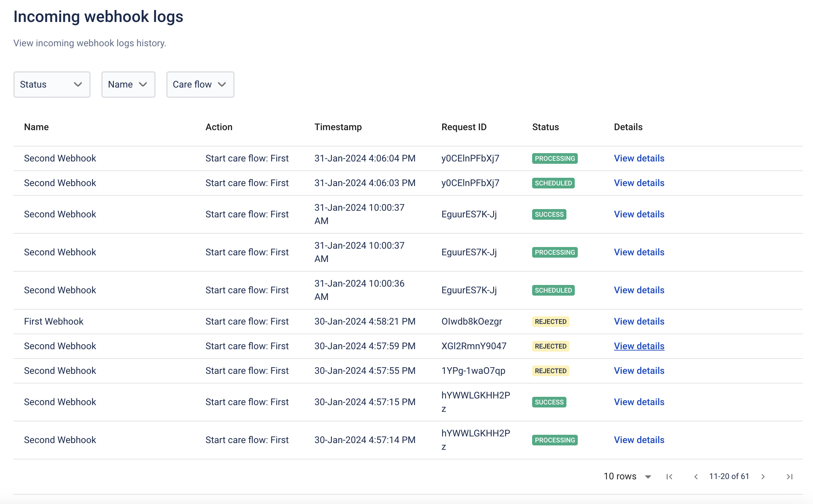View details for the 4:57:15 PM log
Viewport: 813px width, 504px height.
[x=639, y=402]
